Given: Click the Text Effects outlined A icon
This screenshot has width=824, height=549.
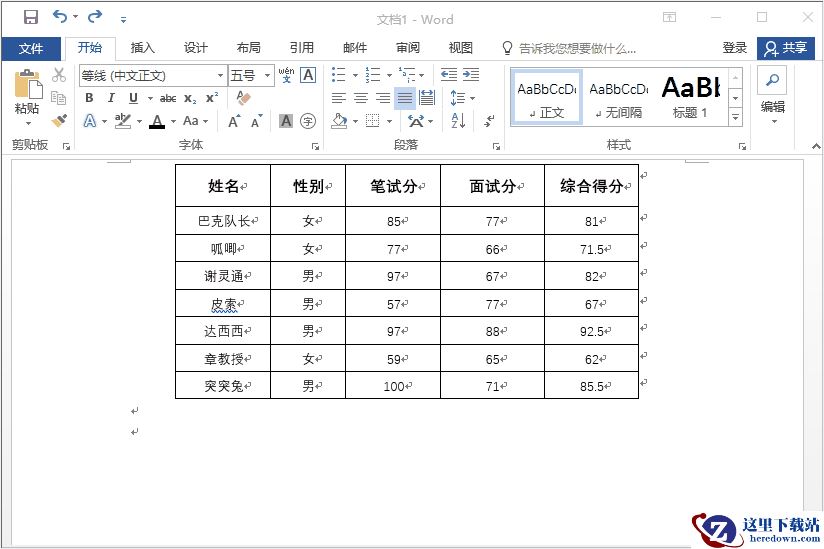Looking at the screenshot, I should 90,121.
